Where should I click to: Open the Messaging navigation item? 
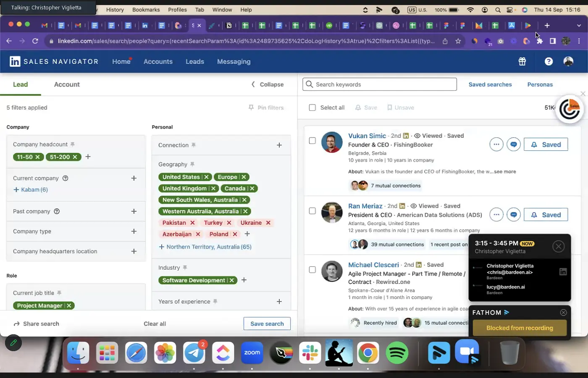coord(234,62)
